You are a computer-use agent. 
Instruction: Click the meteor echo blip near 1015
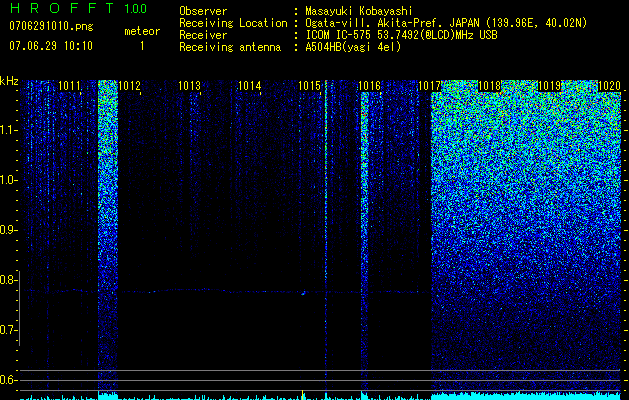(x=303, y=293)
